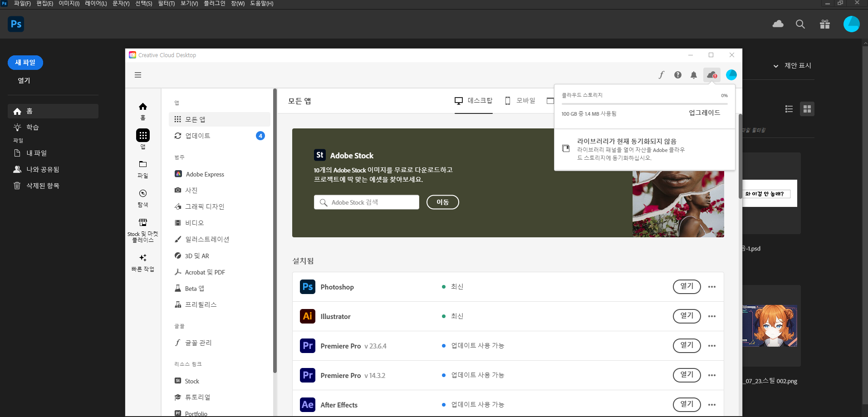Switch to list view in the files panel
The width and height of the screenshot is (868, 417).
coord(789,109)
